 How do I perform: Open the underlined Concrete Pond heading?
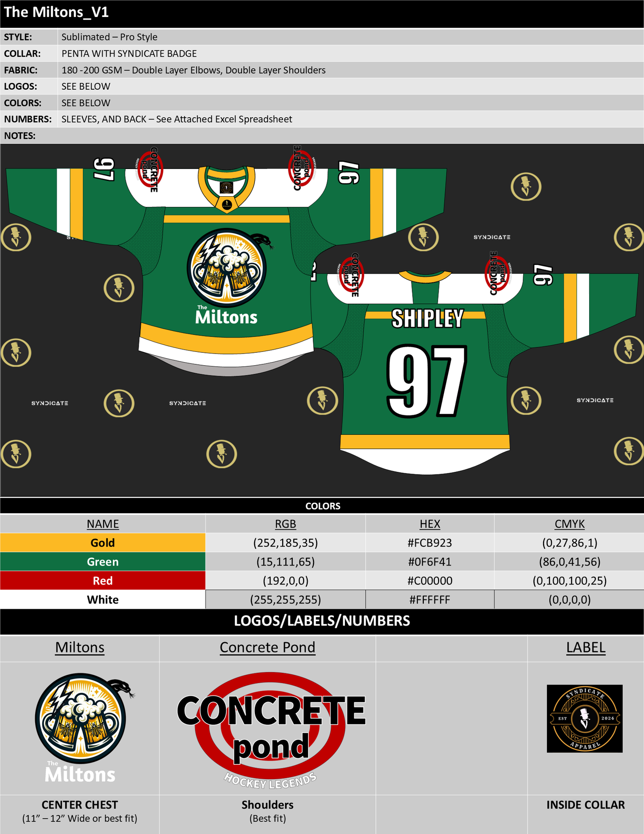(267, 647)
